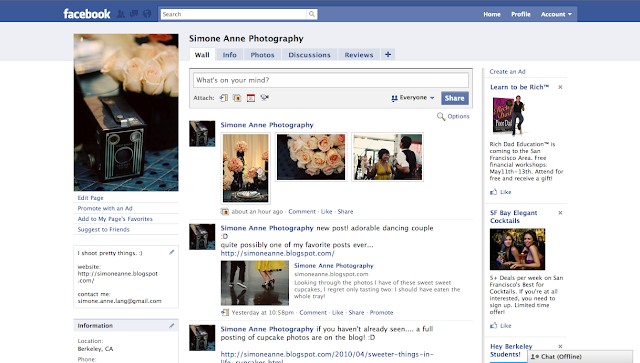This screenshot has width=640, height=363.
Task: Open the simoneanne.blogspot.com link in post
Action: point(278,253)
